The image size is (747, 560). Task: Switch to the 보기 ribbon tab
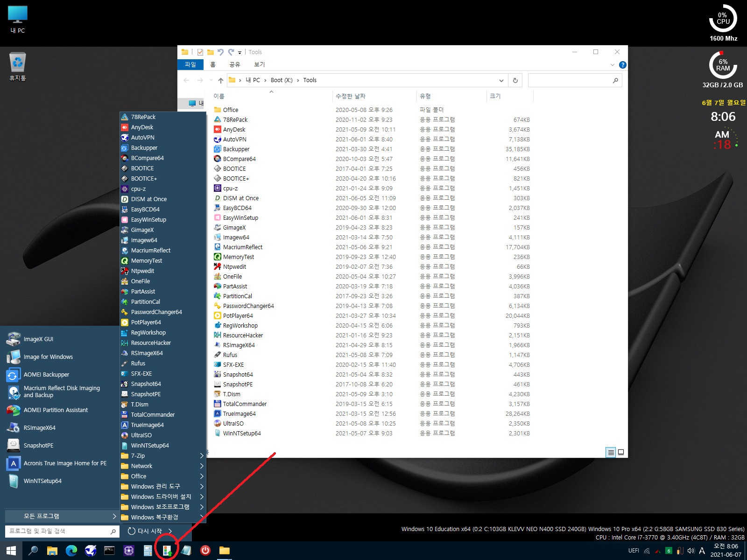260,64
